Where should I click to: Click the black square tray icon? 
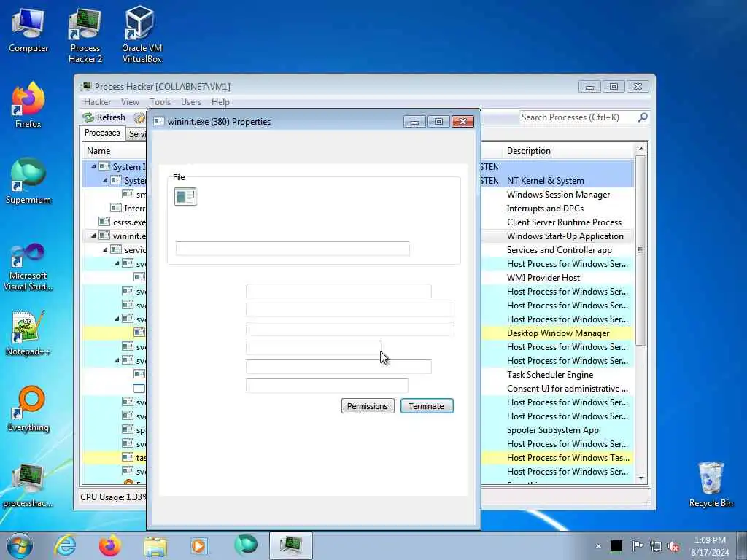coord(616,545)
